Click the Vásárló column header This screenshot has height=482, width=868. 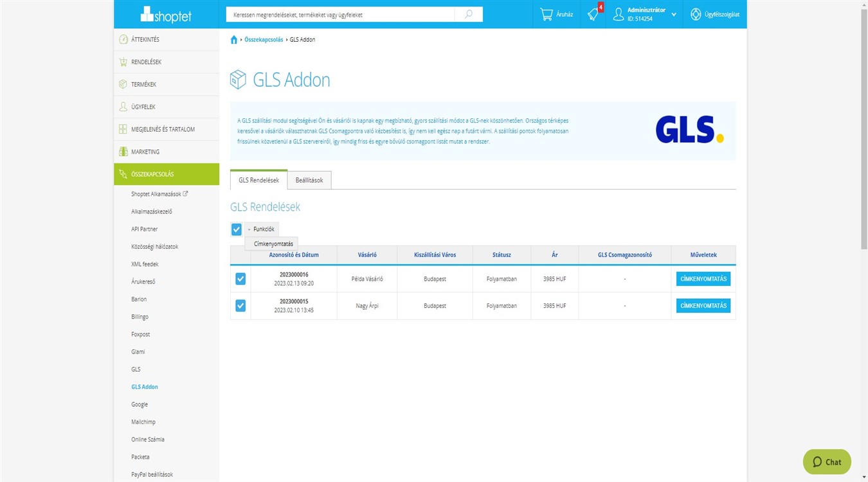click(x=367, y=254)
